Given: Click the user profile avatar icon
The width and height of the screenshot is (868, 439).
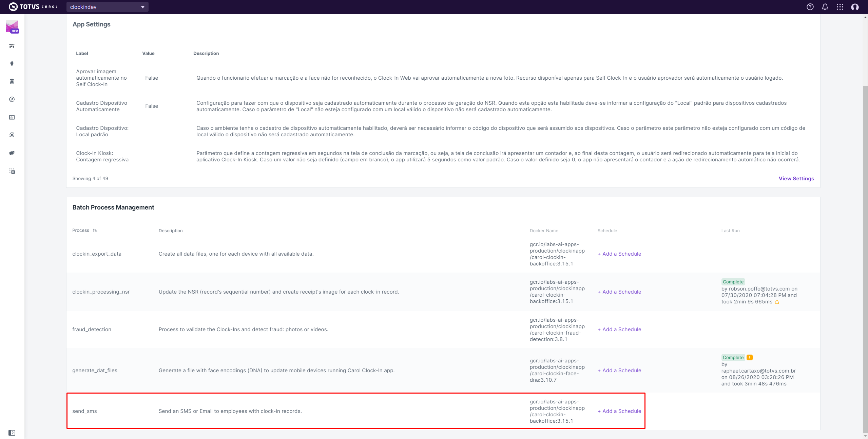Looking at the screenshot, I should [855, 7].
